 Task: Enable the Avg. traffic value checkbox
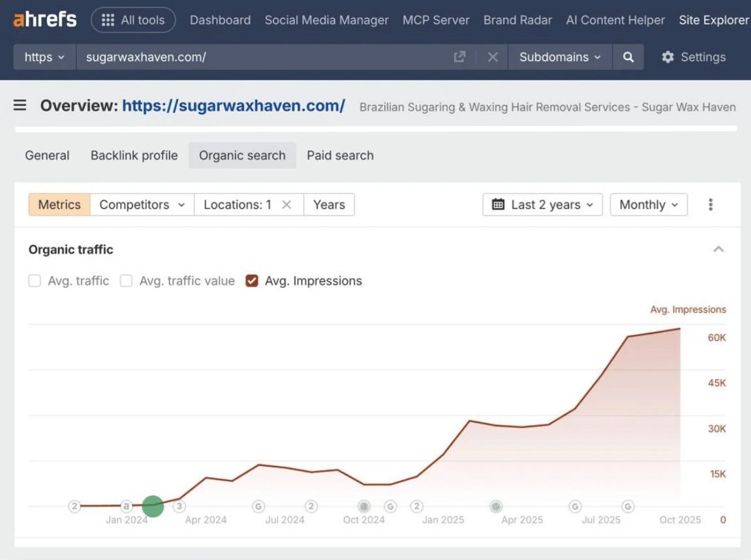point(126,281)
